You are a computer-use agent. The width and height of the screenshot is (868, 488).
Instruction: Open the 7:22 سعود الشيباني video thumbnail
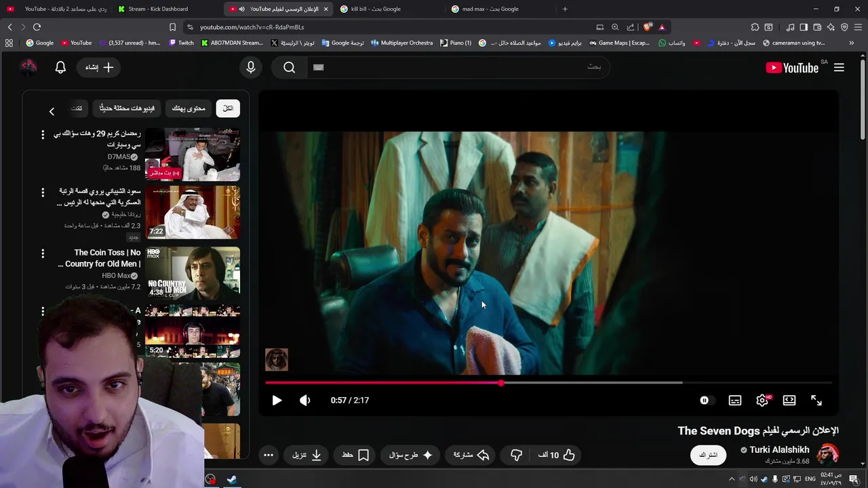pos(193,213)
